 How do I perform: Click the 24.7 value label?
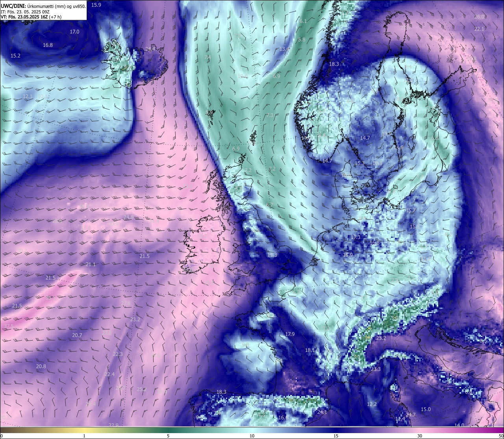click(411, 415)
